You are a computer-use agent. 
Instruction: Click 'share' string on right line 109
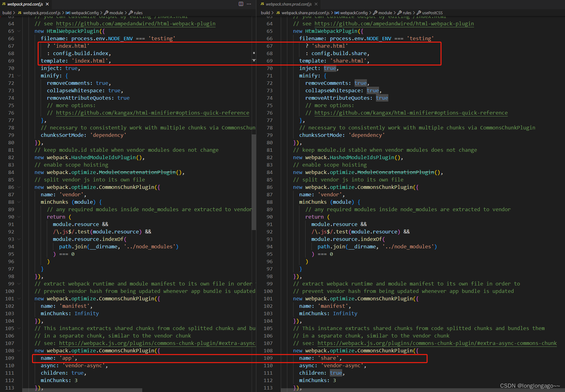click(328, 358)
